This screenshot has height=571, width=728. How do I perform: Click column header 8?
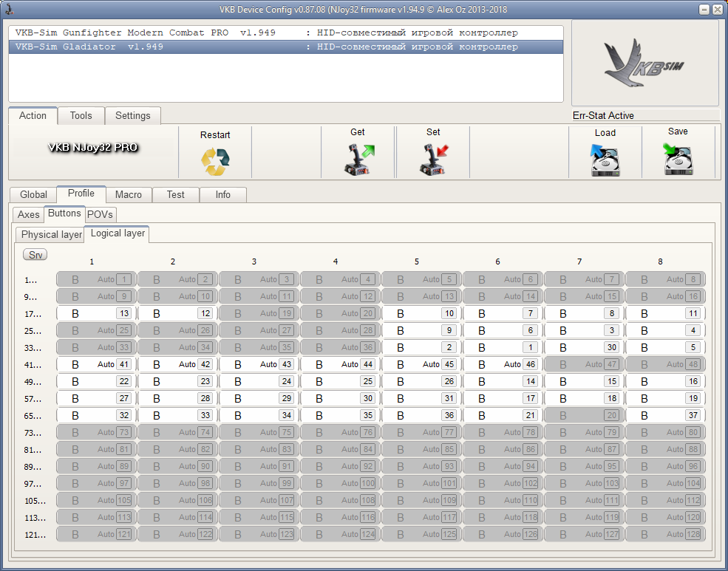660,261
